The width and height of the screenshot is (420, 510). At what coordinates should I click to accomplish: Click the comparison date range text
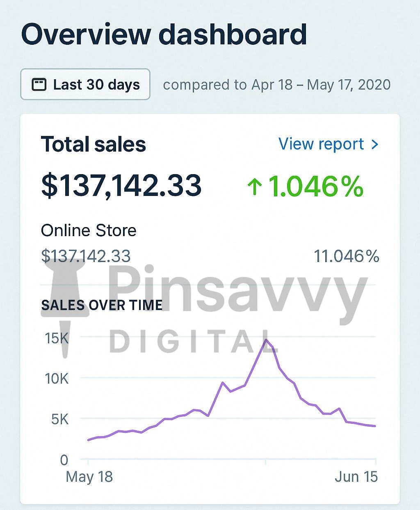pyautogui.click(x=276, y=85)
